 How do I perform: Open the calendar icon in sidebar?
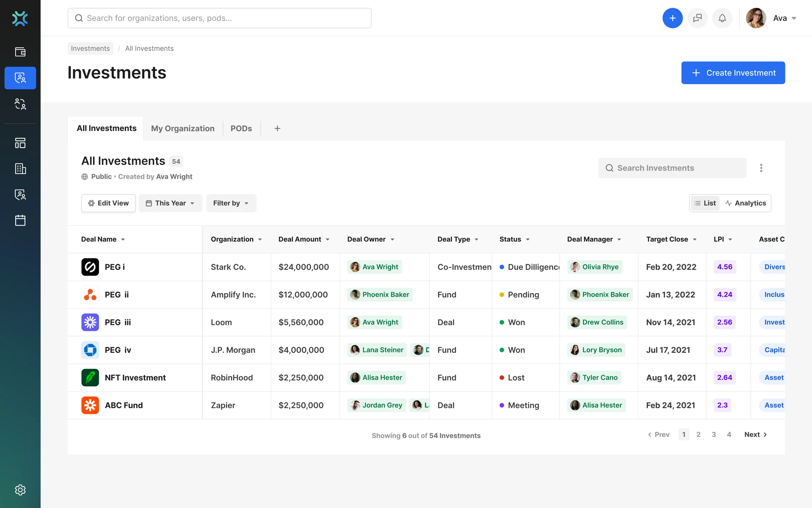pos(20,220)
